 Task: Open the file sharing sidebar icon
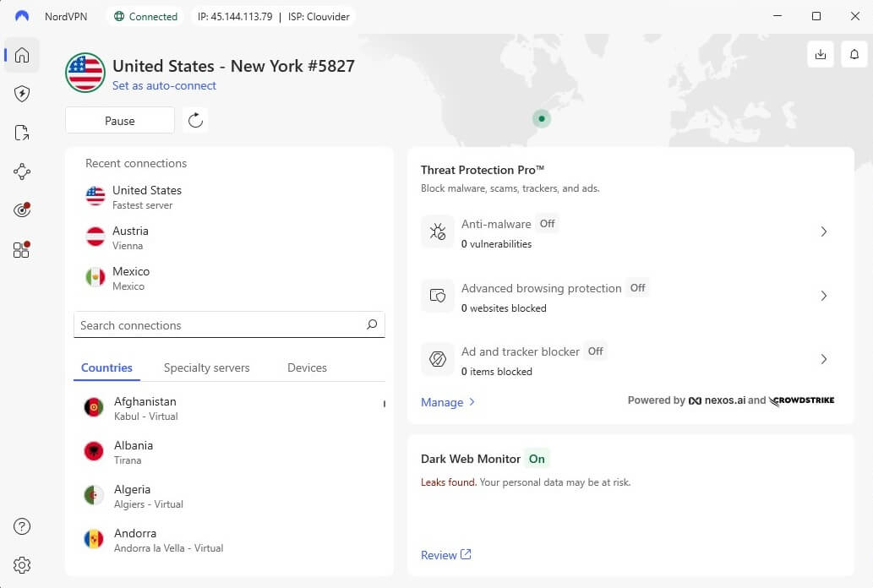pos(21,132)
